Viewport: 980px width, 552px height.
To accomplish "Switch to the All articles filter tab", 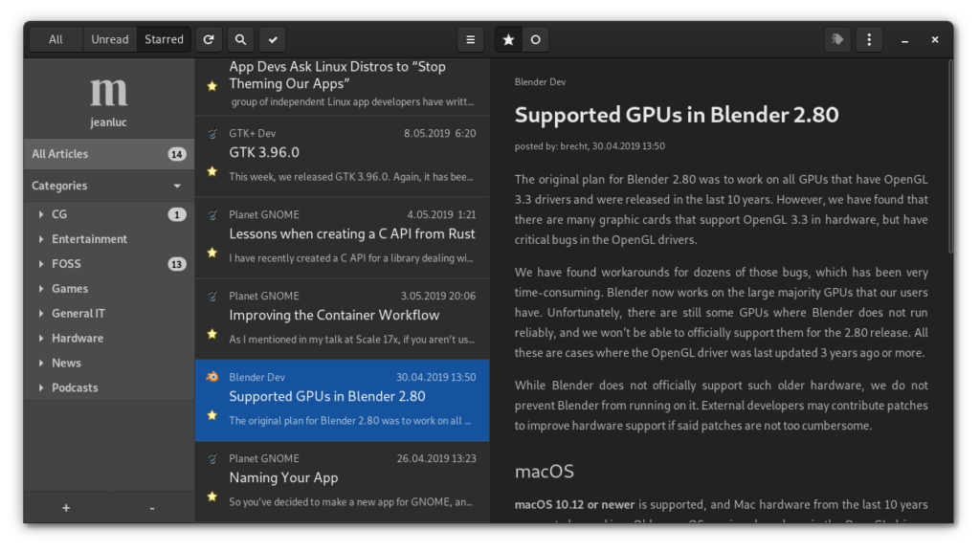I will [56, 38].
